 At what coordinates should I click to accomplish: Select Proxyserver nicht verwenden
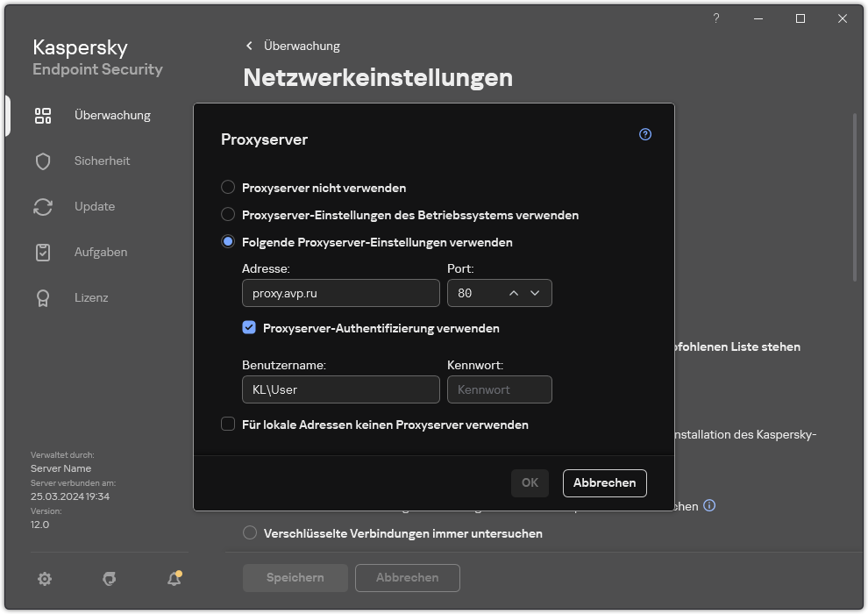pyautogui.click(x=228, y=187)
